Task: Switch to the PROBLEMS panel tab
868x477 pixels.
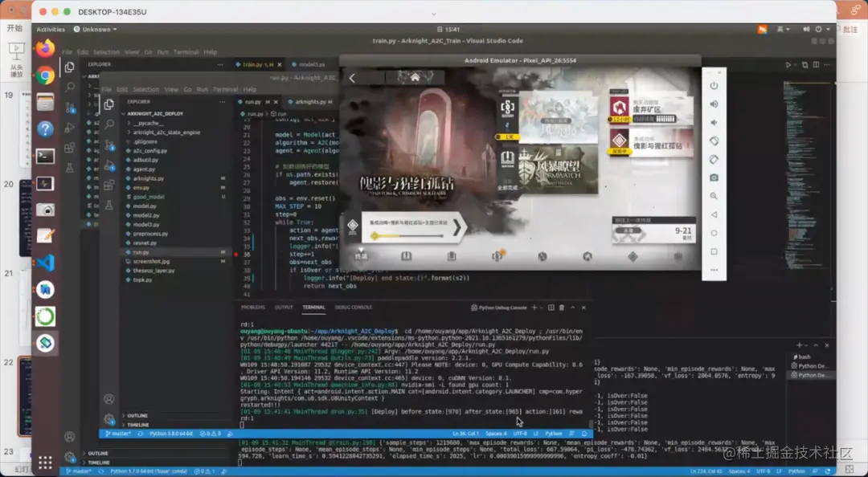Action: [253, 307]
